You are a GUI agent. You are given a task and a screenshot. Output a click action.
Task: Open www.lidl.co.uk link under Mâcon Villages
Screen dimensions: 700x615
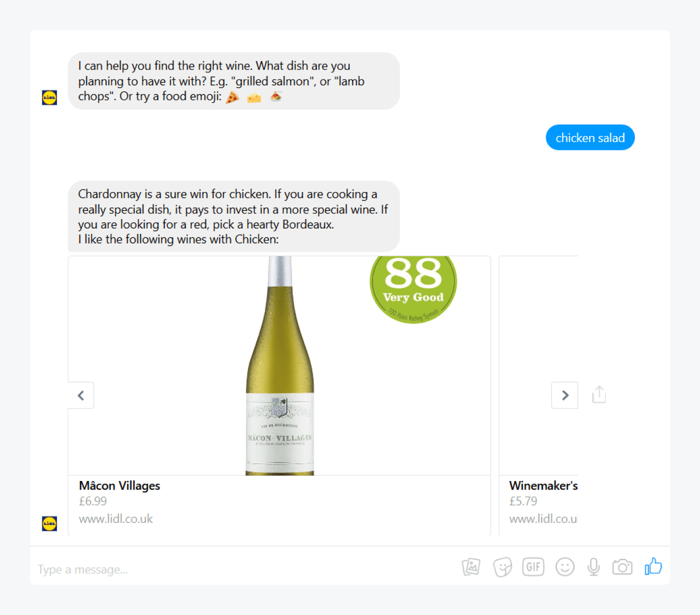click(116, 518)
